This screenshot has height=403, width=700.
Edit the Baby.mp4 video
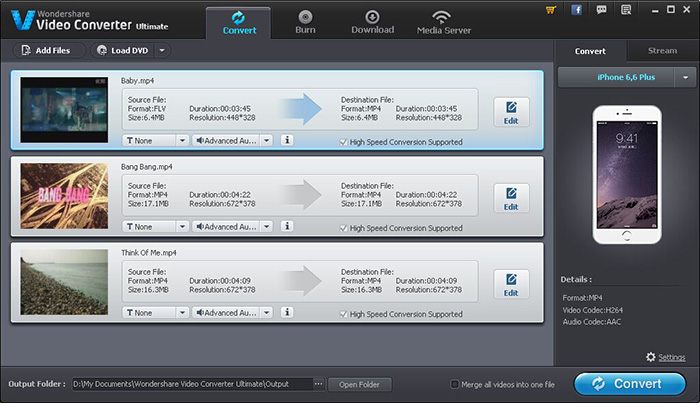[x=511, y=112]
